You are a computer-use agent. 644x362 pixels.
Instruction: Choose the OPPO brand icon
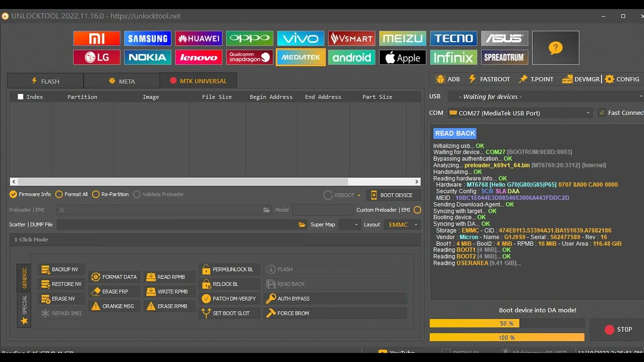pos(250,38)
